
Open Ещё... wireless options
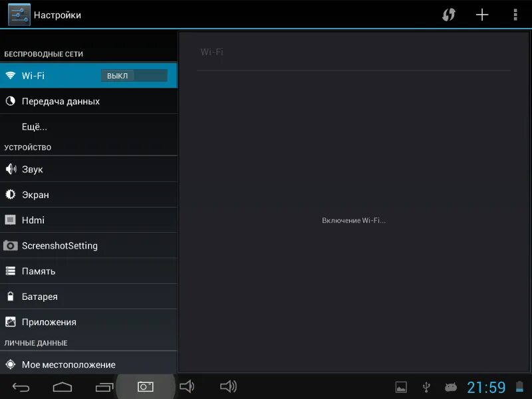(88, 126)
